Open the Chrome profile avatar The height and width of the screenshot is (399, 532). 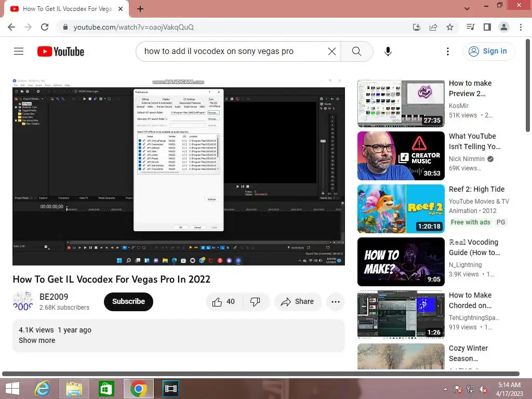point(504,27)
